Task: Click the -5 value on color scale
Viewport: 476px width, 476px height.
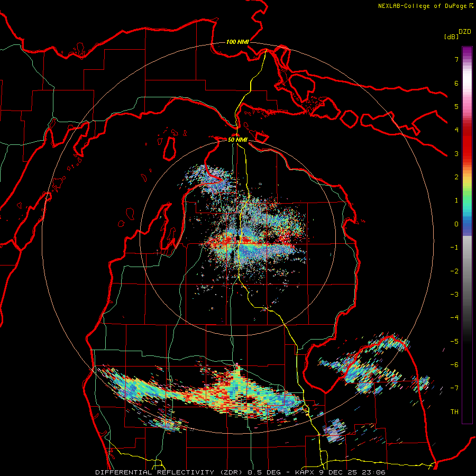Action: point(454,342)
